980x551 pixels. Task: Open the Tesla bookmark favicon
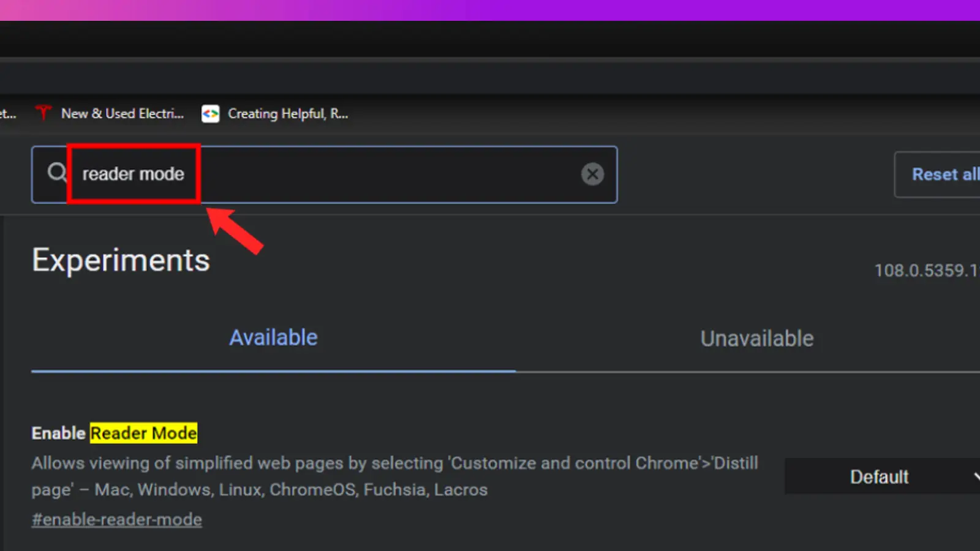tap(43, 113)
